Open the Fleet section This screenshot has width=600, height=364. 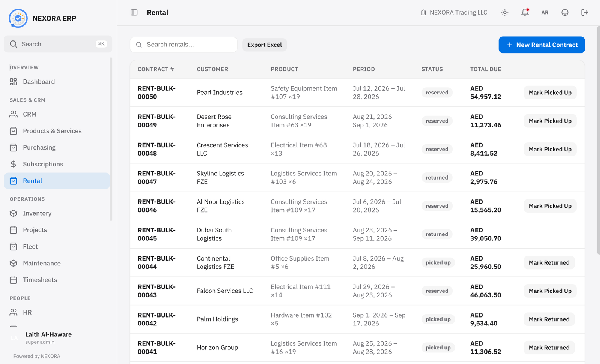[57, 247]
